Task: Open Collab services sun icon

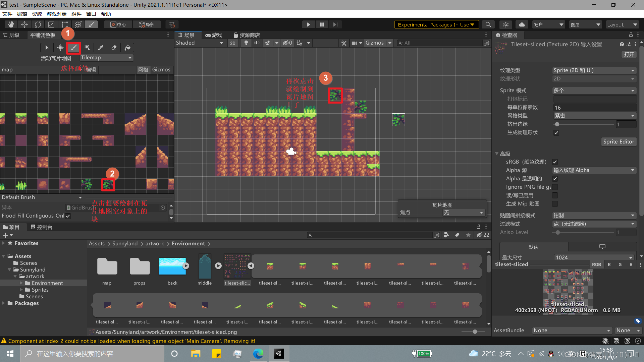Action: point(506,24)
